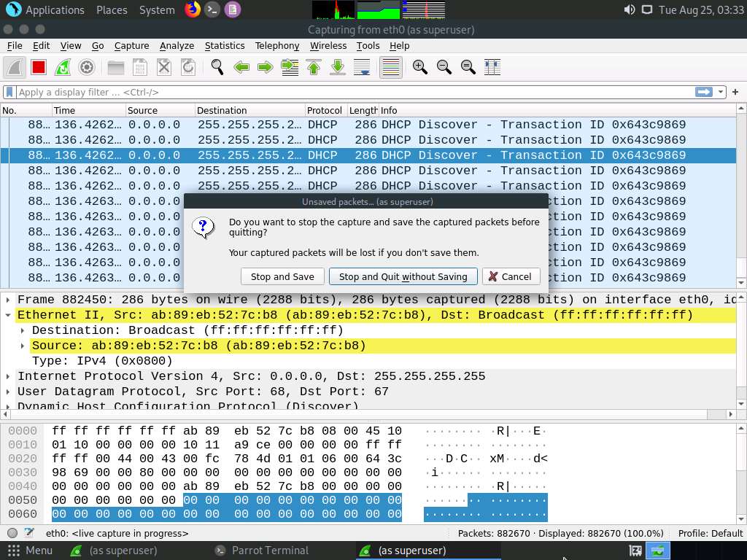The width and height of the screenshot is (747, 560).
Task: Click Type: IPv4 (0x0800) field
Action: (x=102, y=361)
